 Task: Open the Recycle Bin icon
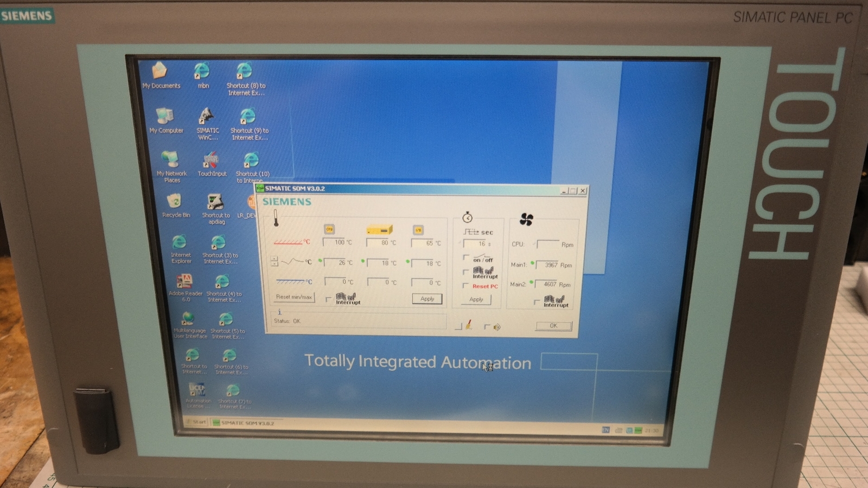pos(176,207)
